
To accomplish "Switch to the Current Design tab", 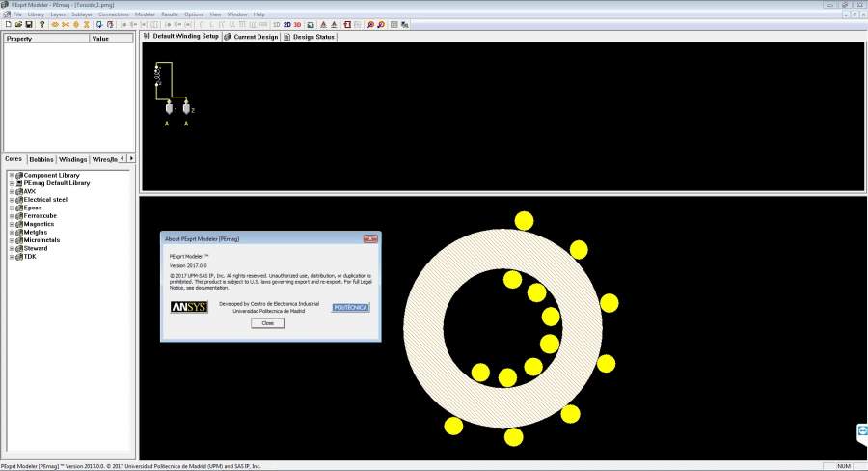I will (251, 37).
